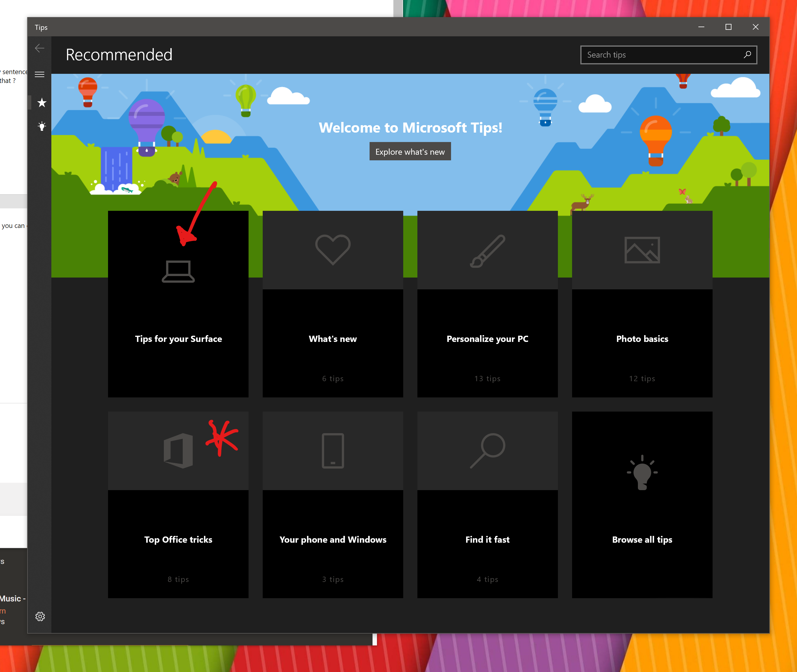Click the search magnifier icon
Screen dimensions: 797x672
(x=747, y=55)
